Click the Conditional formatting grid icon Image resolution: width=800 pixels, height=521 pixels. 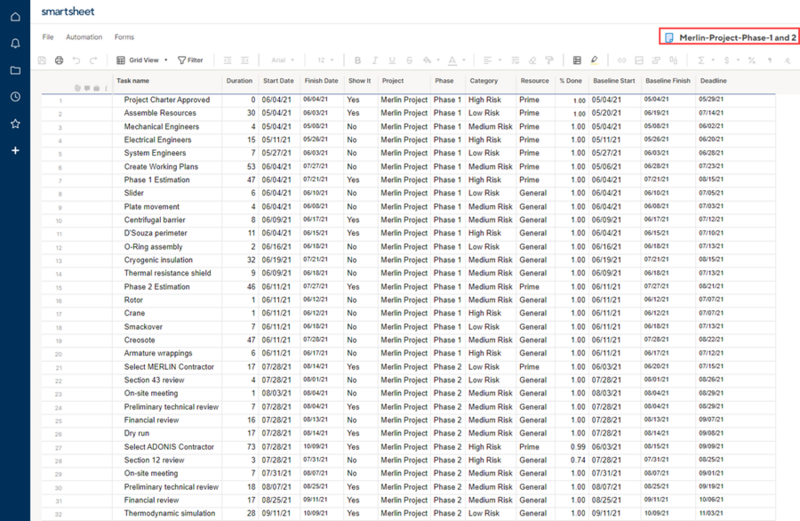tap(577, 60)
